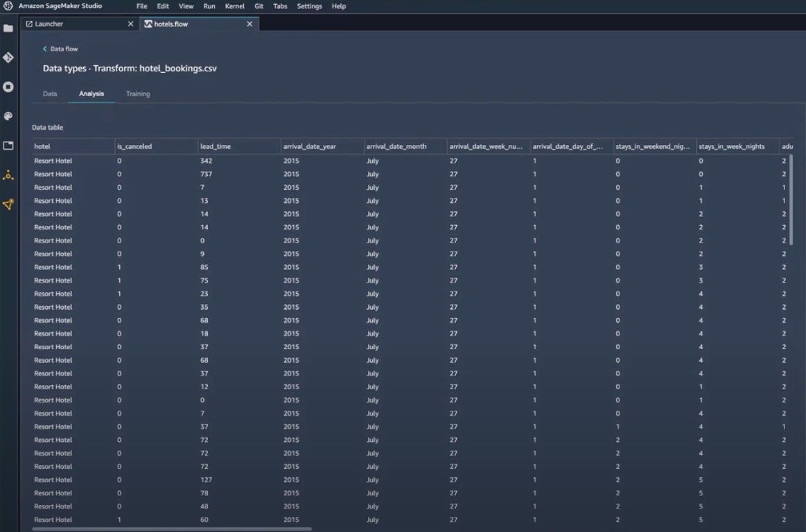Click the Launcher tab icon
Image resolution: width=806 pixels, height=532 pixels.
[x=29, y=24]
